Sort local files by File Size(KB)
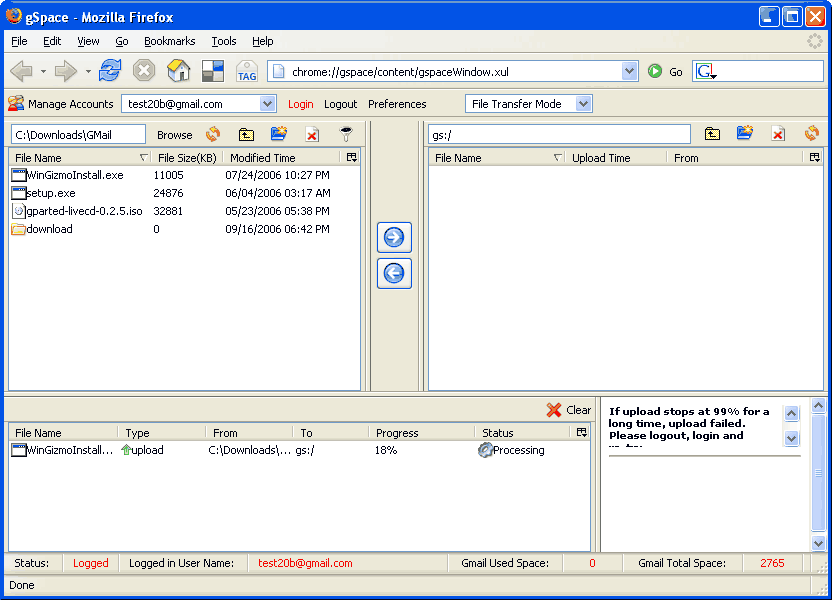 click(x=187, y=158)
